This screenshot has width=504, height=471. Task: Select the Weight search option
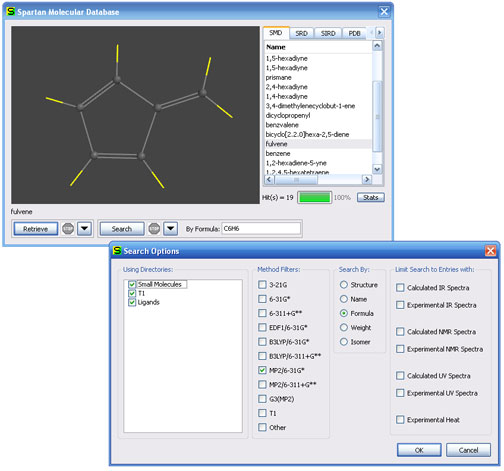pyautogui.click(x=344, y=327)
